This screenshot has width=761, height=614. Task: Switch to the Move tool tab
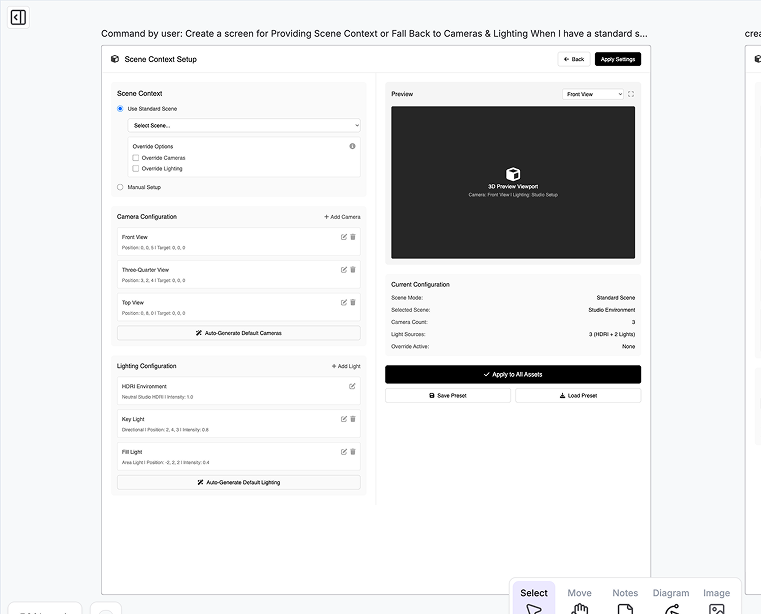tap(580, 599)
